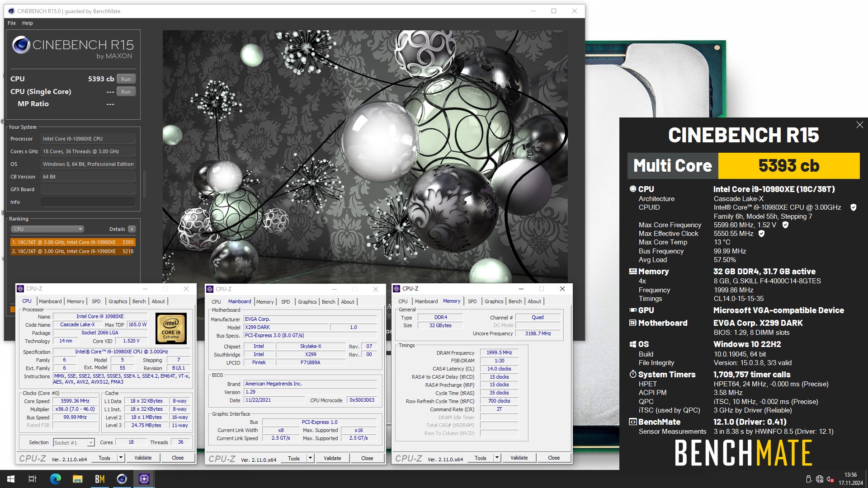Click Uncore Frequency value 3198.7 MHz

[538, 333]
